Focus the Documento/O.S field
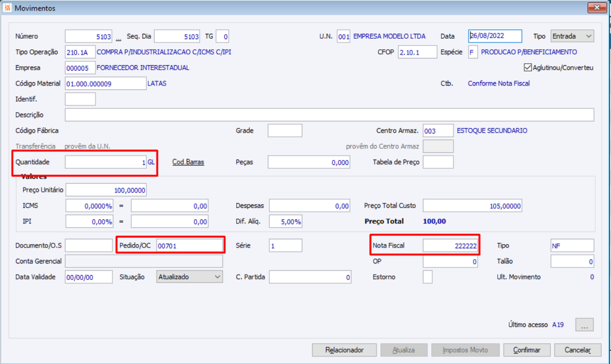 (x=88, y=246)
